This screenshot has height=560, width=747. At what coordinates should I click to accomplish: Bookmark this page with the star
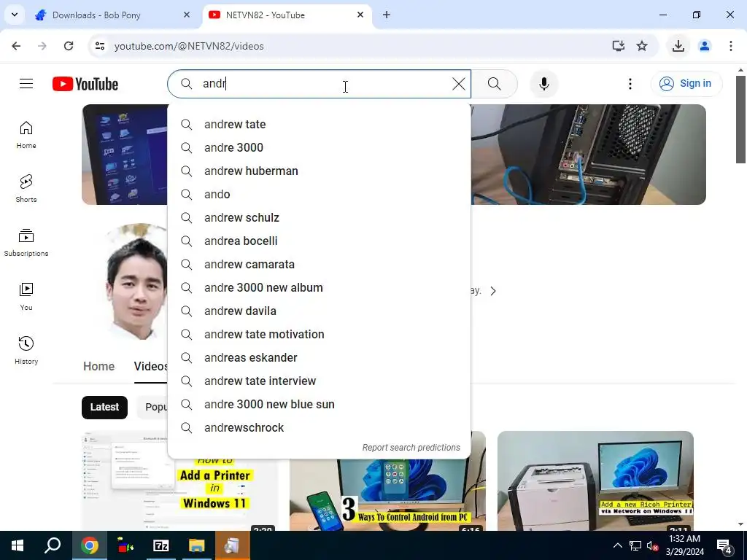(642, 46)
